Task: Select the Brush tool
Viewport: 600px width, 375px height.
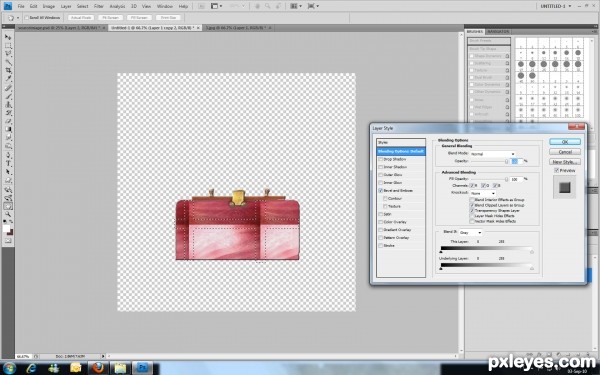Action: tap(8, 96)
